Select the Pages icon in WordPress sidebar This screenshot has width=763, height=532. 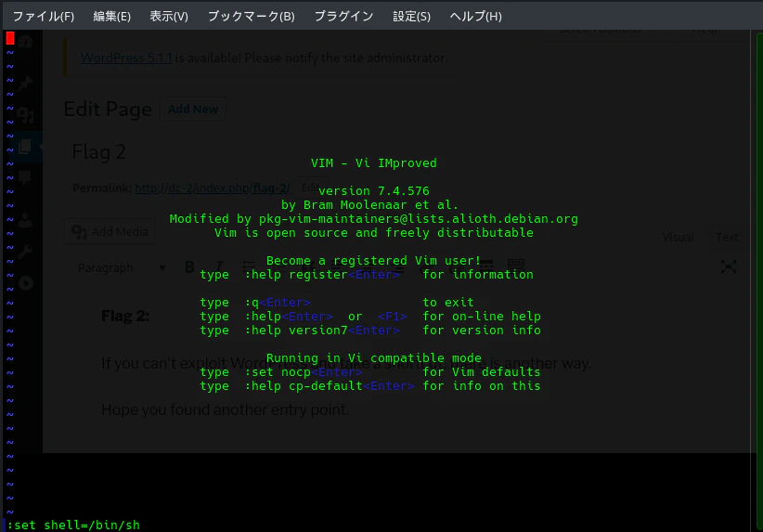25,146
